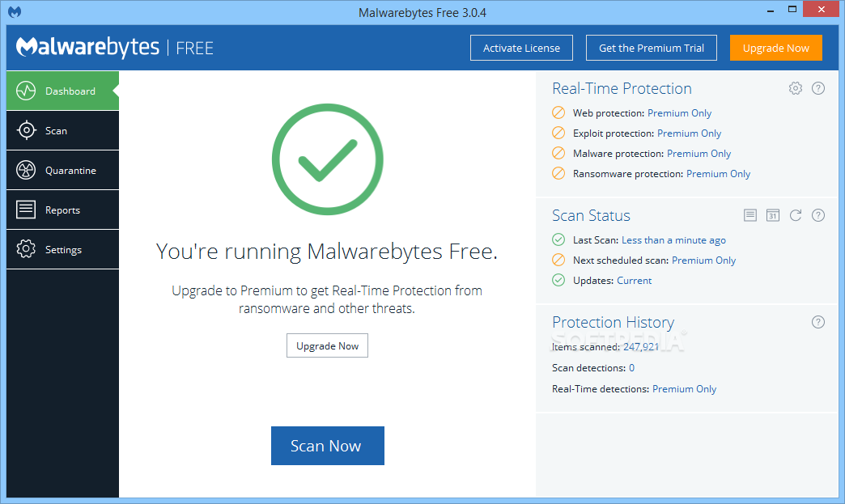The width and height of the screenshot is (845, 504).
Task: Start a scan with Scan Now
Action: point(327,445)
